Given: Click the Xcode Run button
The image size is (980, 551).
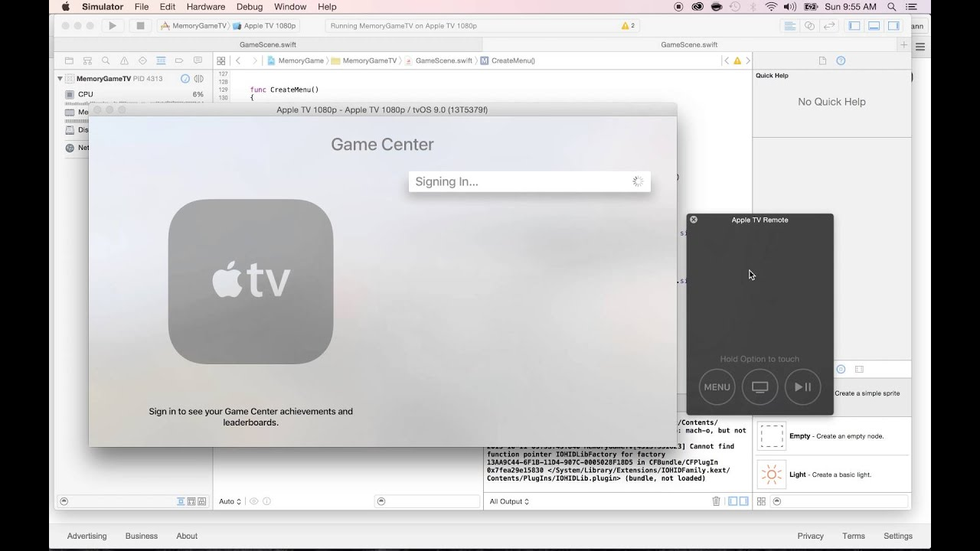Looking at the screenshot, I should (113, 25).
